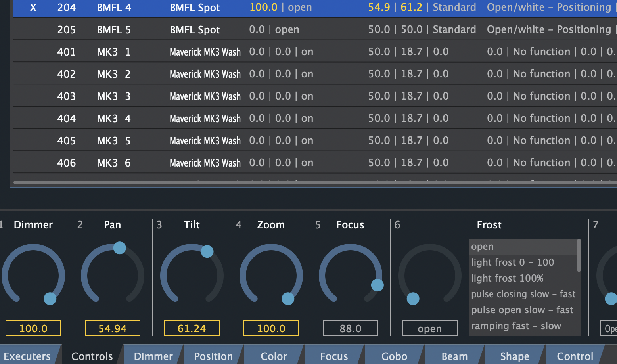Viewport: 617px width, 364px height.
Task: Click the Focus value field showing 88.0
Action: (x=351, y=328)
